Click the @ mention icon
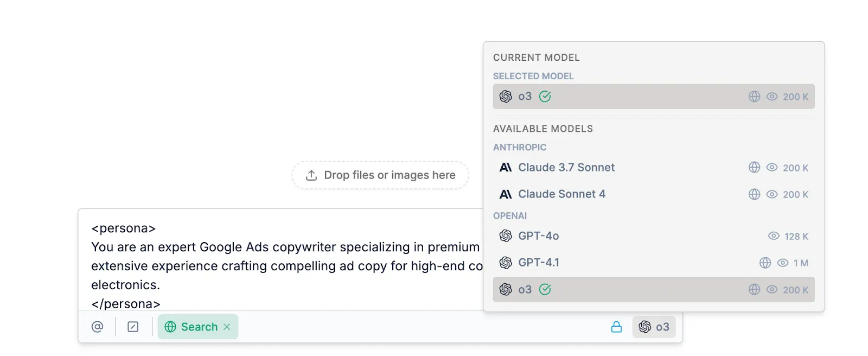The height and width of the screenshot is (356, 868). click(98, 327)
